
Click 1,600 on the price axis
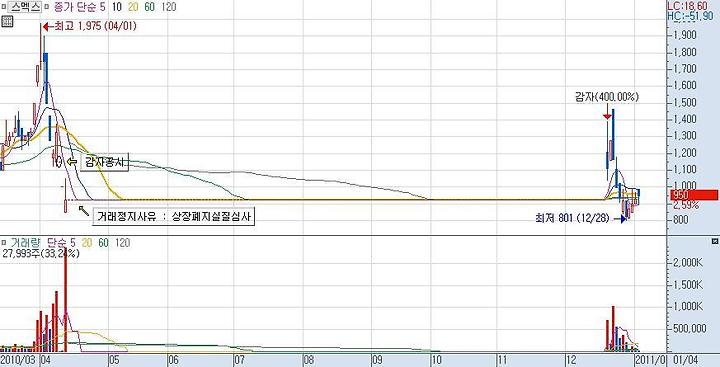tap(685, 85)
